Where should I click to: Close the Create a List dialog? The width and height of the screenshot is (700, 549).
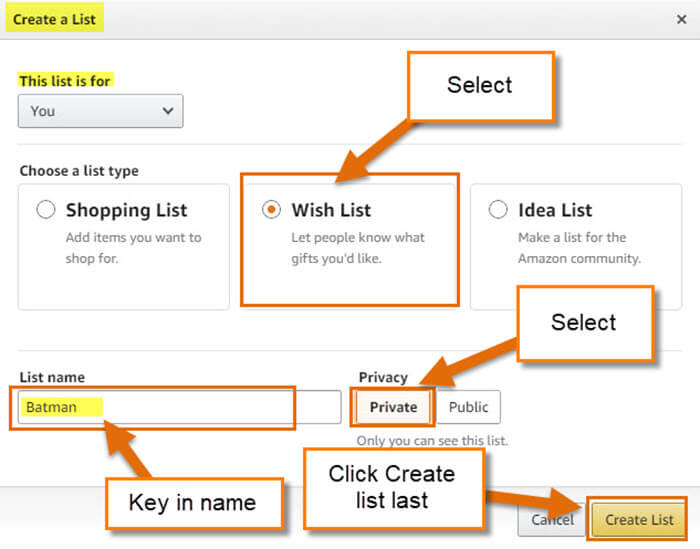[681, 19]
